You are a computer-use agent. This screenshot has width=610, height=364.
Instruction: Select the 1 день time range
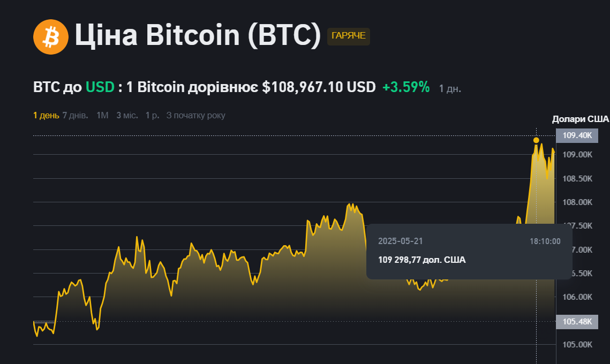click(x=46, y=115)
